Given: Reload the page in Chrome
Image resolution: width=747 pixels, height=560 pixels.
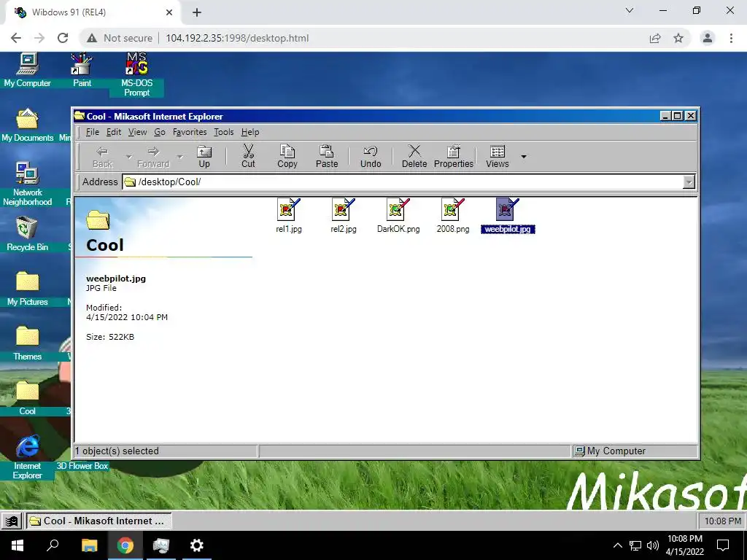Looking at the screenshot, I should coord(63,38).
